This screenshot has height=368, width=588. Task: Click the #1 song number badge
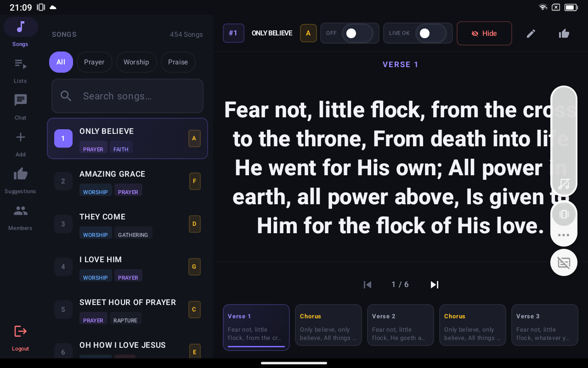(x=233, y=33)
